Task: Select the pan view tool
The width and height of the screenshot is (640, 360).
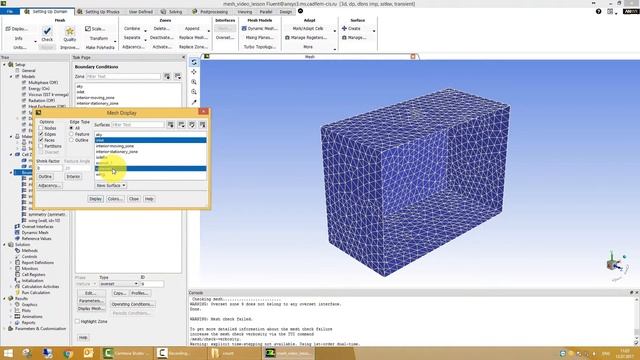Action: [x=194, y=72]
